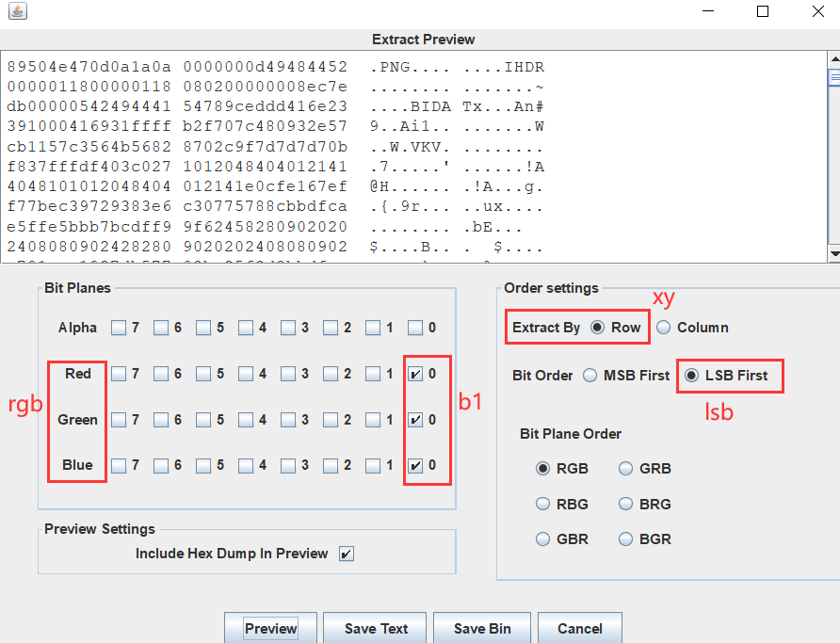Check the Red 7 bit plane checkbox
Screen dimensions: 840x643
click(119, 374)
